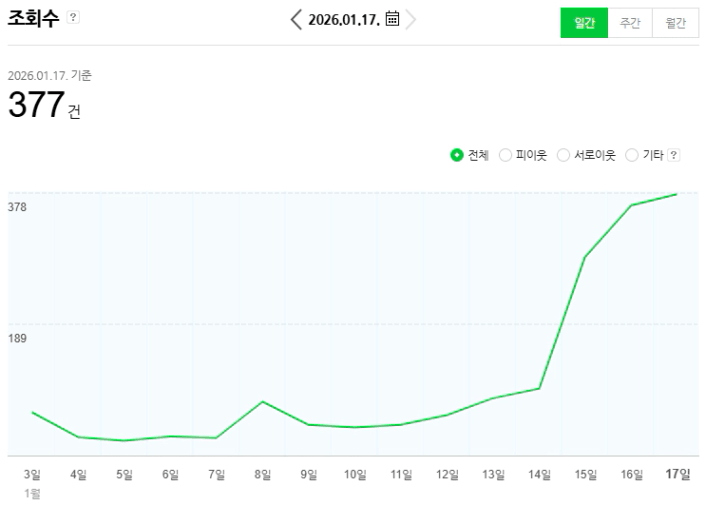Click the help icon next to 기타
Viewport: 706px width, 505px height.
(x=673, y=155)
